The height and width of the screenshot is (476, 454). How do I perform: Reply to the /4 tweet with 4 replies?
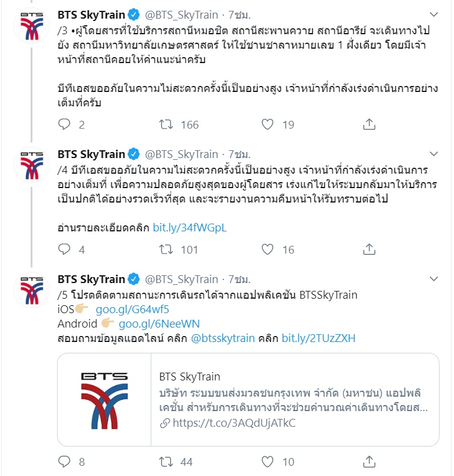coord(65,249)
